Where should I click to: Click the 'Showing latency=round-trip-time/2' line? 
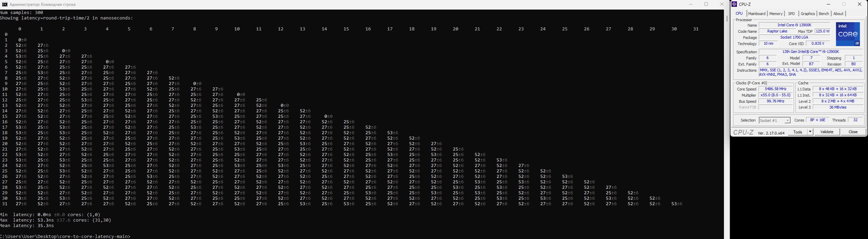(x=67, y=18)
